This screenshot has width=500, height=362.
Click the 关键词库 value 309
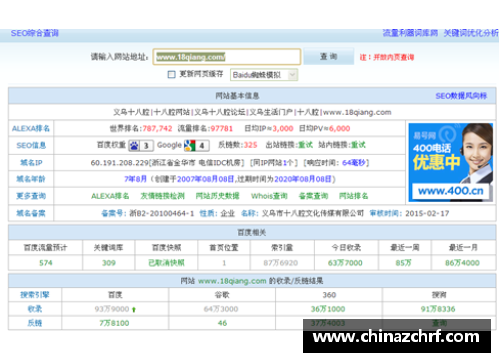[109, 263]
